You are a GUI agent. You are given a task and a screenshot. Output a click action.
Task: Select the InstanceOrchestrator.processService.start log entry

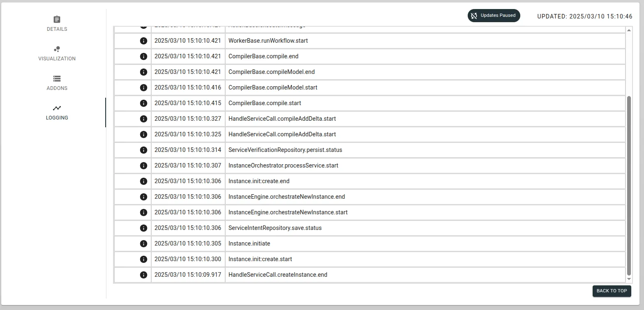tap(283, 165)
